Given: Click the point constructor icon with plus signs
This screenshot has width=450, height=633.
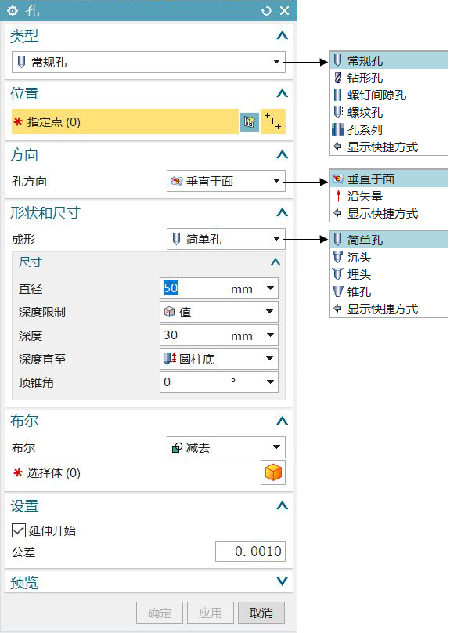Looking at the screenshot, I should [x=273, y=122].
